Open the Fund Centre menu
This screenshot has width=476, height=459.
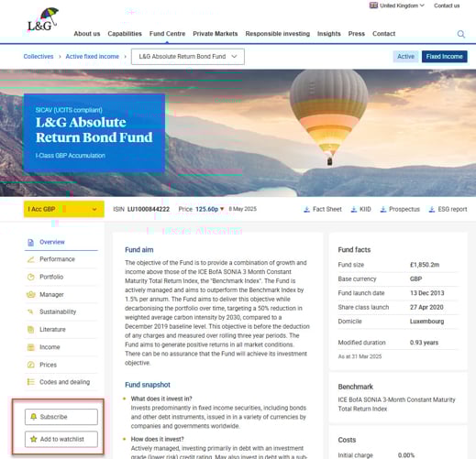[x=167, y=34]
